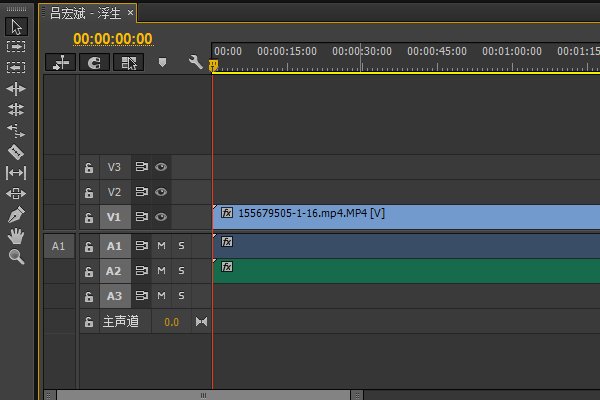Click ruler at 00:01:00:00

coord(512,51)
